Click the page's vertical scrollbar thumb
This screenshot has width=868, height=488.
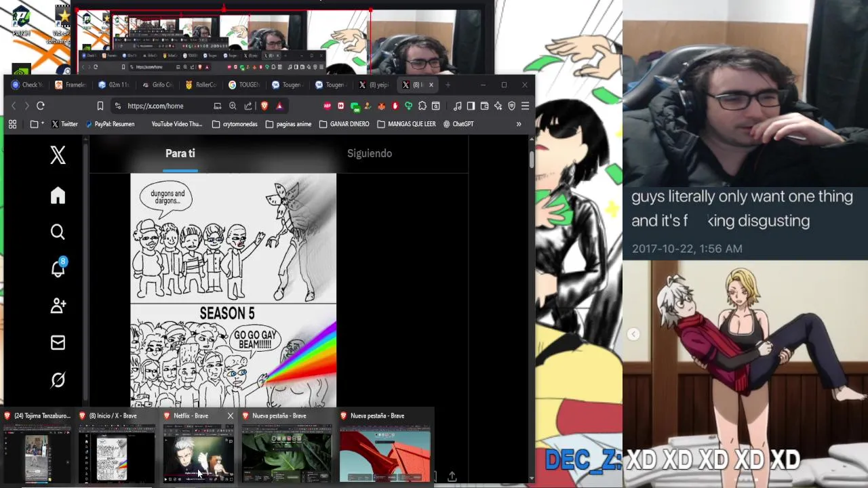(x=532, y=159)
